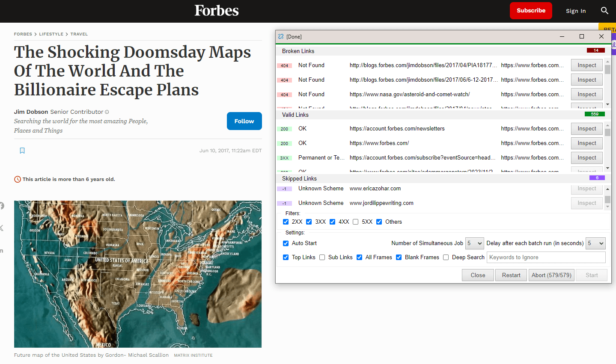
Task: Click the Restart button
Action: (x=511, y=275)
